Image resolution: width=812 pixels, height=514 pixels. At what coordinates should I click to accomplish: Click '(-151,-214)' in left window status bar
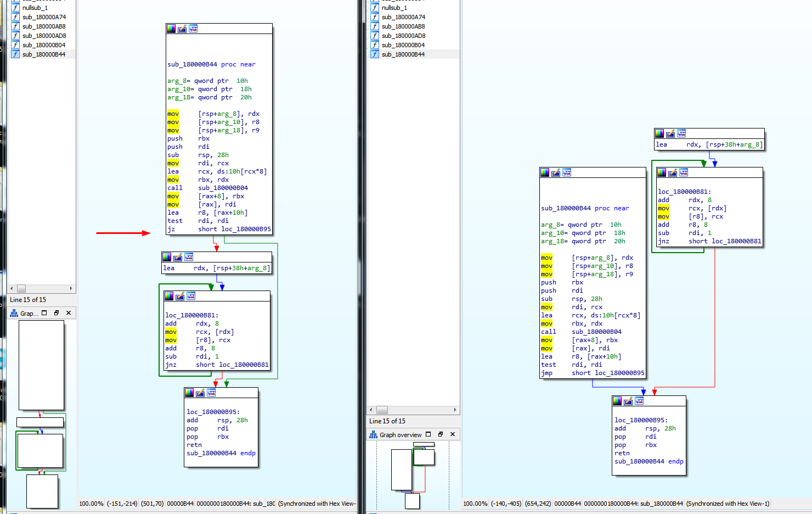pos(122,504)
